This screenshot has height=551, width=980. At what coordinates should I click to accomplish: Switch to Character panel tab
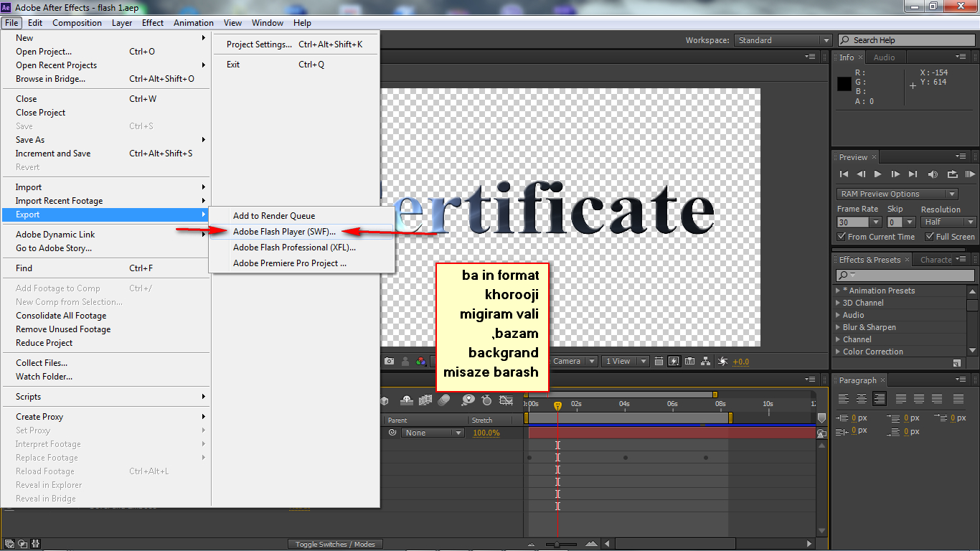(x=936, y=260)
